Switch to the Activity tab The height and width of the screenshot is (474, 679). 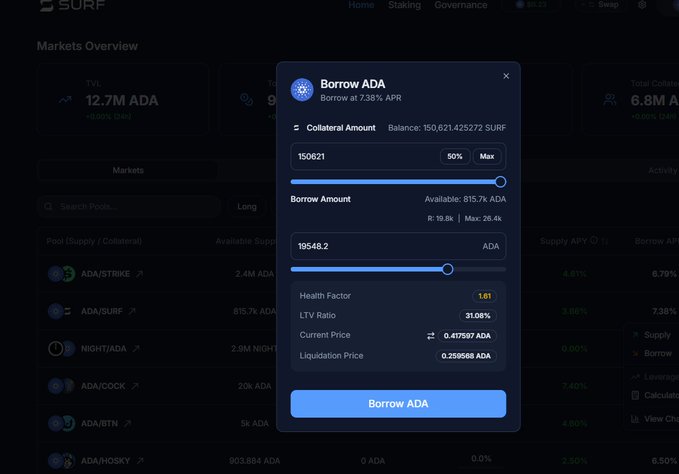pos(663,171)
